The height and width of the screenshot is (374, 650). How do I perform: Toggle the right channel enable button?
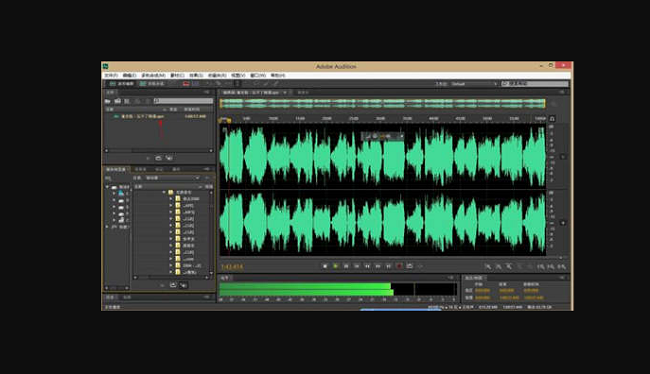click(563, 223)
